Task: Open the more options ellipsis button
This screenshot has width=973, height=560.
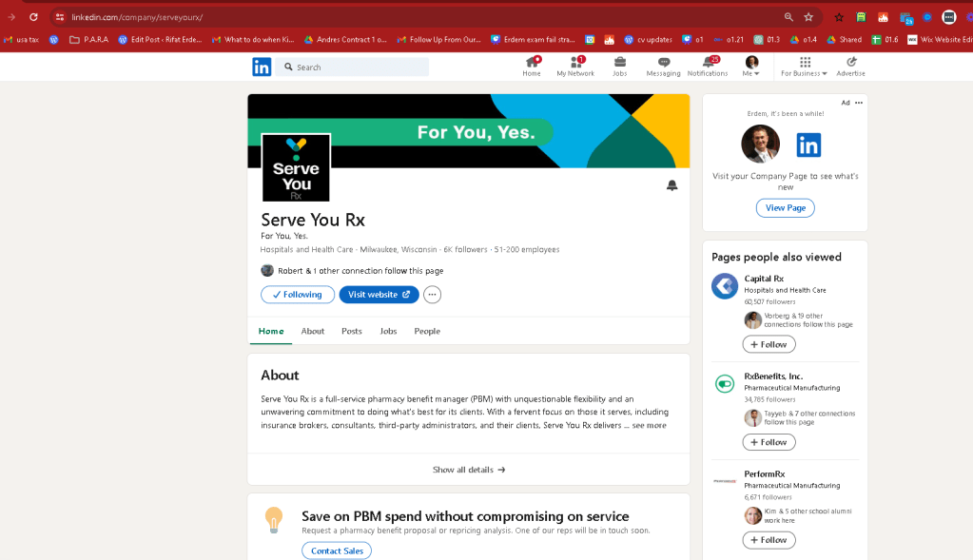Action: tap(432, 295)
